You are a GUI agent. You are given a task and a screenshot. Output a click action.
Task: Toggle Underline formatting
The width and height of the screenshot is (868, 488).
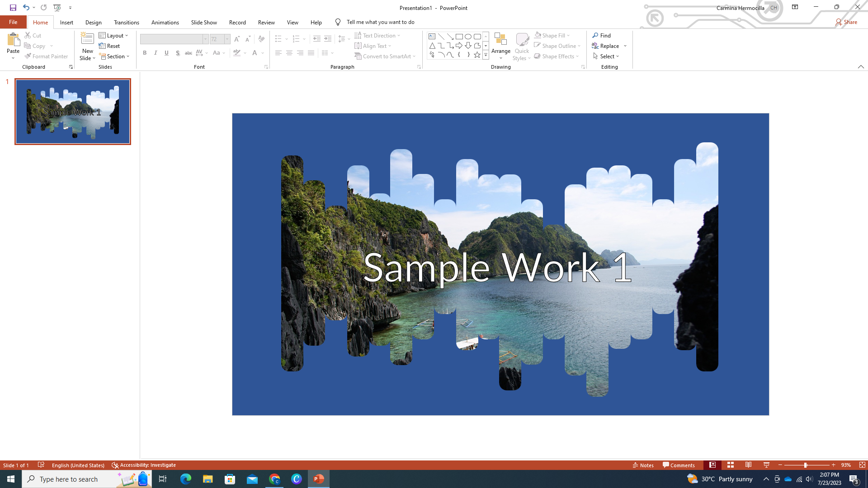point(166,53)
